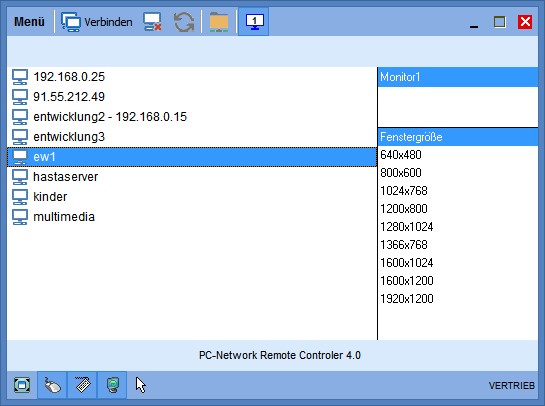Click the cursor arrow icon in bottom bar
The width and height of the screenshot is (545, 406).
141,385
